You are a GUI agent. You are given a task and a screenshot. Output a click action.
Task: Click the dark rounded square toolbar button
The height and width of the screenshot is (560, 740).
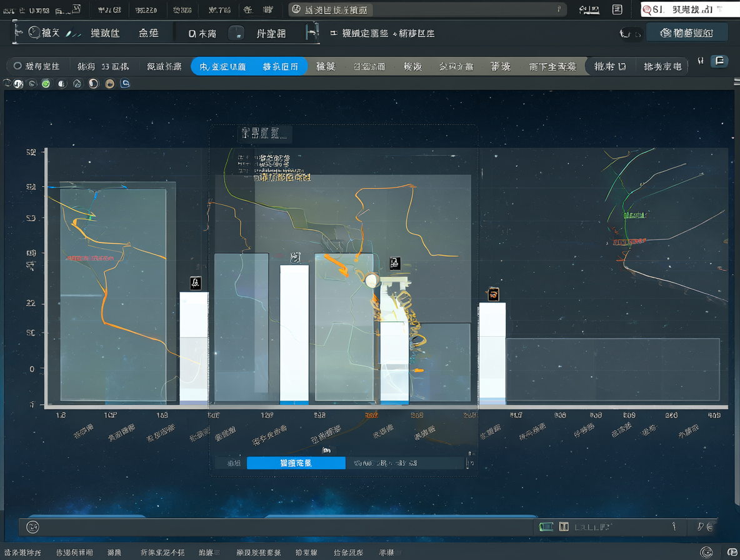[x=236, y=33]
